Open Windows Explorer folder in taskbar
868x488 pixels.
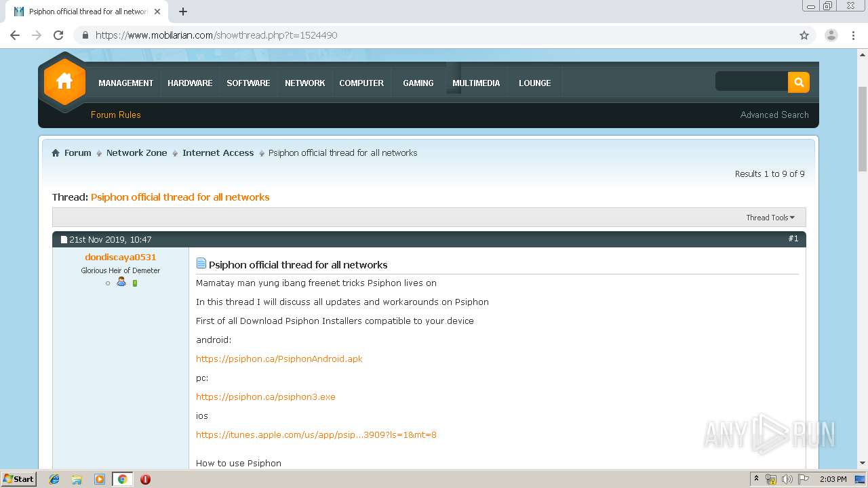pyautogui.click(x=77, y=479)
